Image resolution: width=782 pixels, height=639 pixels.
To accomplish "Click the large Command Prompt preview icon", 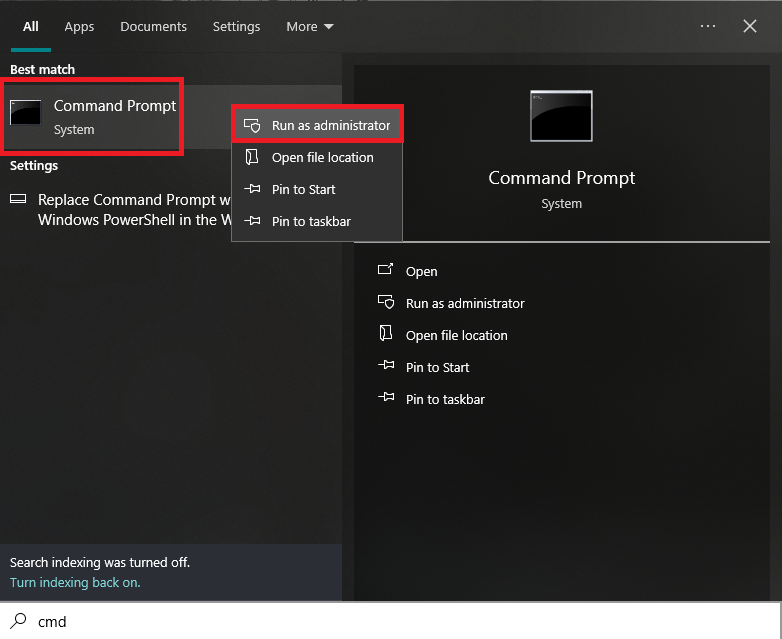I will pyautogui.click(x=561, y=116).
